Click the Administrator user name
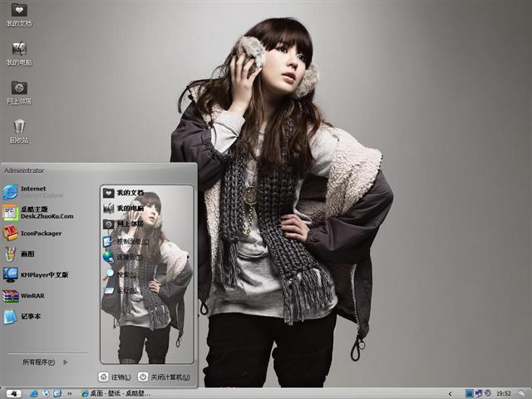The image size is (532, 399). [x=24, y=170]
